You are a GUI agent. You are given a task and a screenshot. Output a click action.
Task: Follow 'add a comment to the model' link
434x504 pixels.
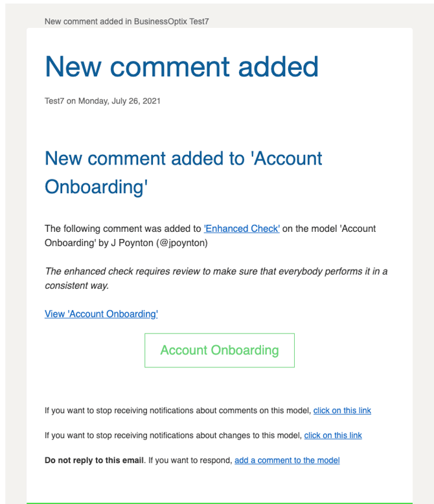[x=287, y=461]
